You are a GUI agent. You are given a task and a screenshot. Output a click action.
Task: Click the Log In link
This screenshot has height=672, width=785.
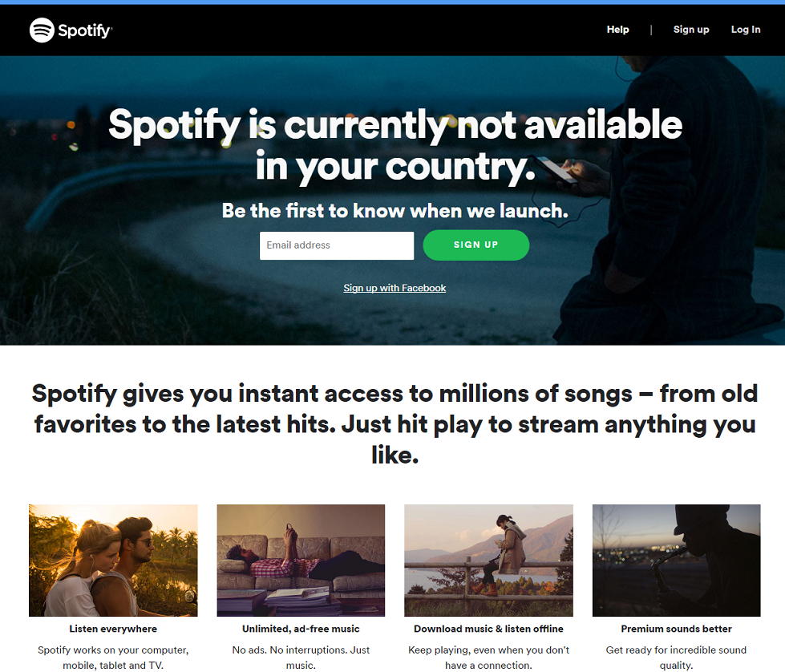pyautogui.click(x=745, y=29)
